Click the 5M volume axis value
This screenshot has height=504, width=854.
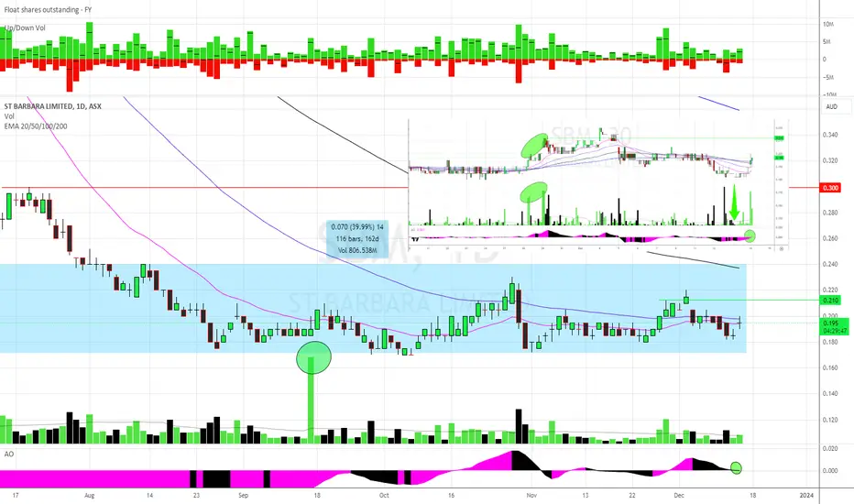827,42
